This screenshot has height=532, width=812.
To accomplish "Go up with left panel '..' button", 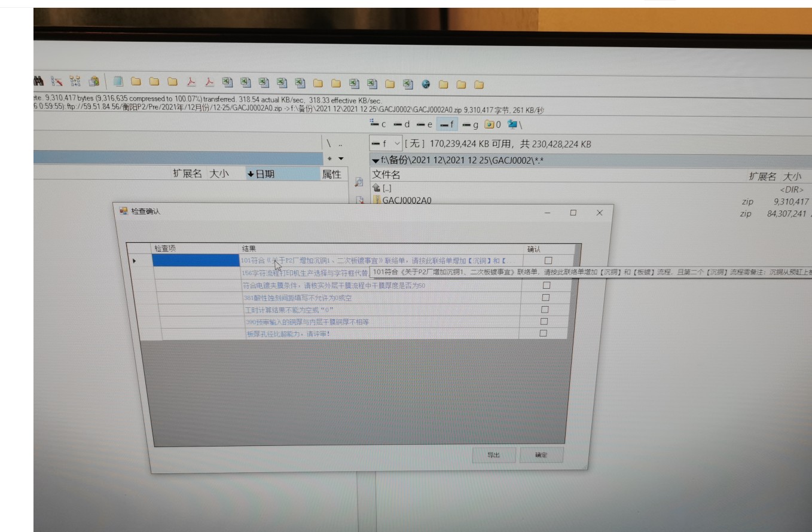I will (340, 144).
